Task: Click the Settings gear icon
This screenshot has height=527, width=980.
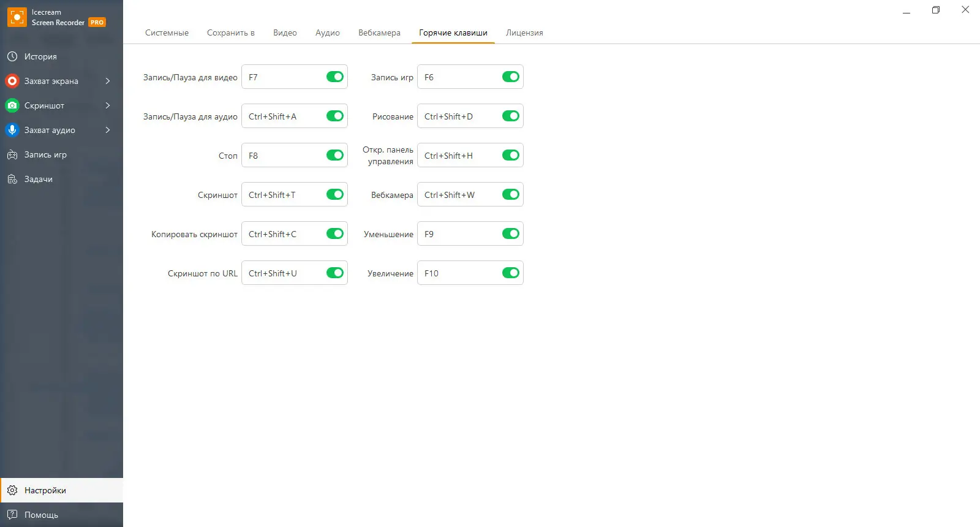Action: click(12, 490)
